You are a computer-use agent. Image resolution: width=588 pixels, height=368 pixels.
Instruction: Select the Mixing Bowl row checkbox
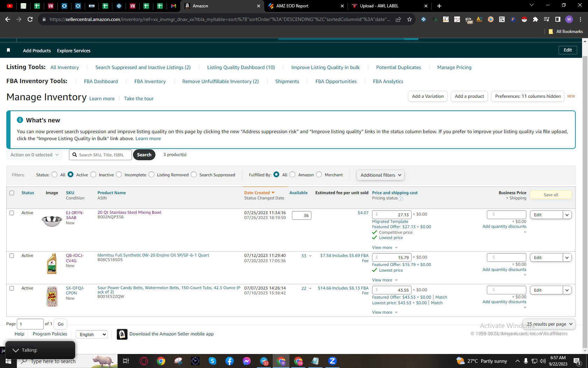point(12,213)
